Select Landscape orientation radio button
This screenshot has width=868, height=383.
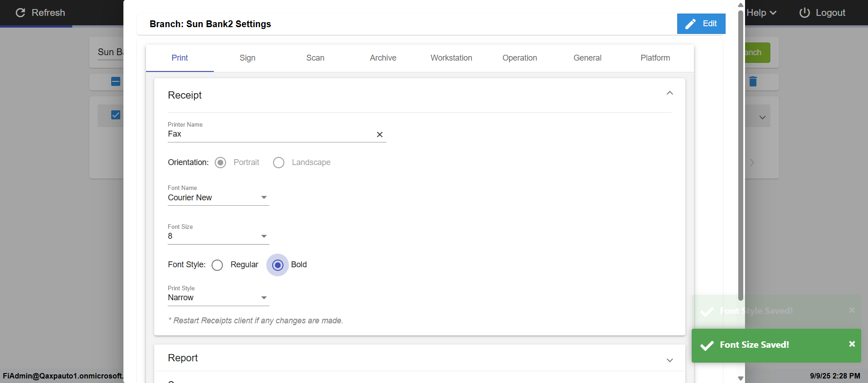279,162
